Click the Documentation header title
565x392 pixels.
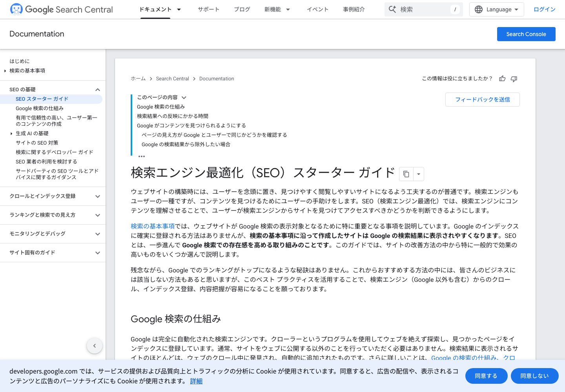(37, 34)
